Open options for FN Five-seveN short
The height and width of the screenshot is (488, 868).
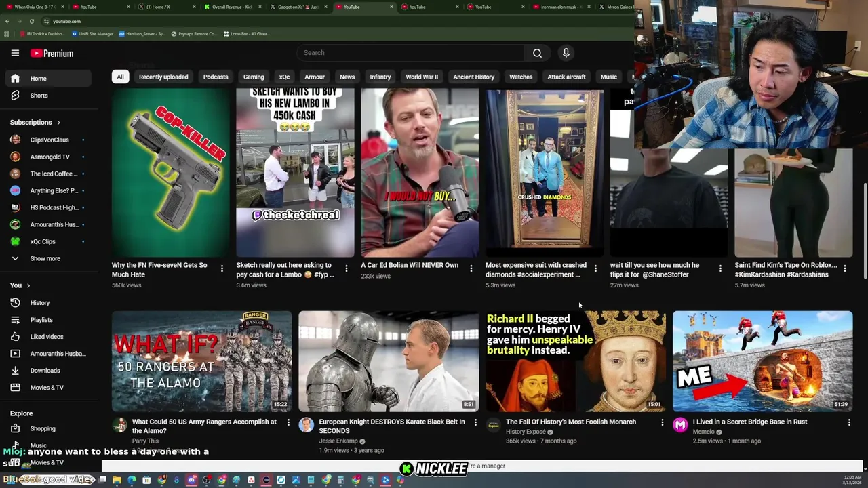click(222, 269)
